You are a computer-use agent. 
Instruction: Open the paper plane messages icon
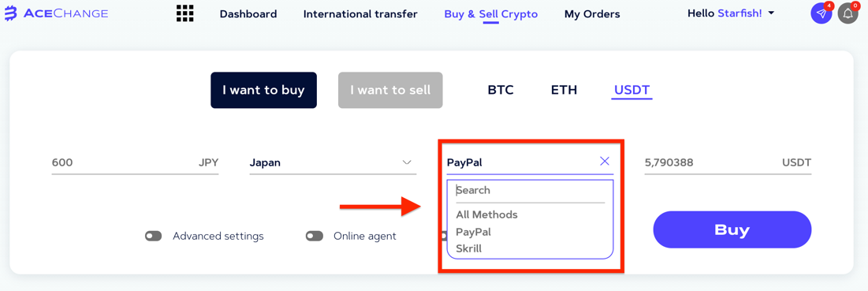[821, 14]
